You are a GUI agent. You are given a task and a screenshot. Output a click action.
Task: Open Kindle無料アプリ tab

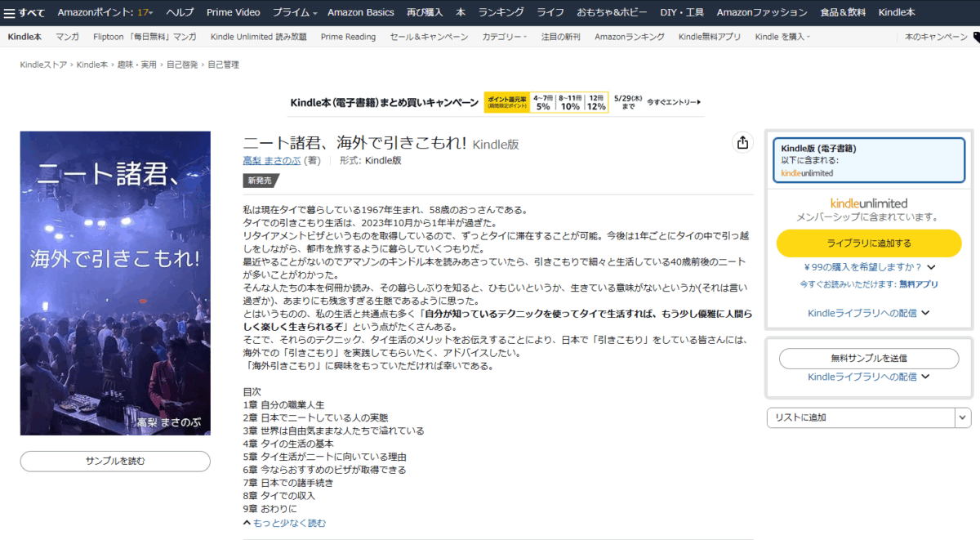pos(710,37)
